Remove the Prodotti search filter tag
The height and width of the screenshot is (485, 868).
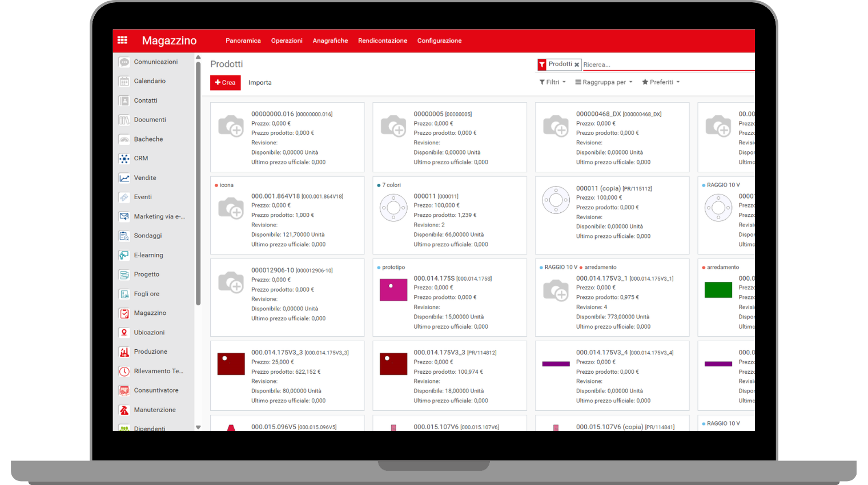tap(577, 65)
